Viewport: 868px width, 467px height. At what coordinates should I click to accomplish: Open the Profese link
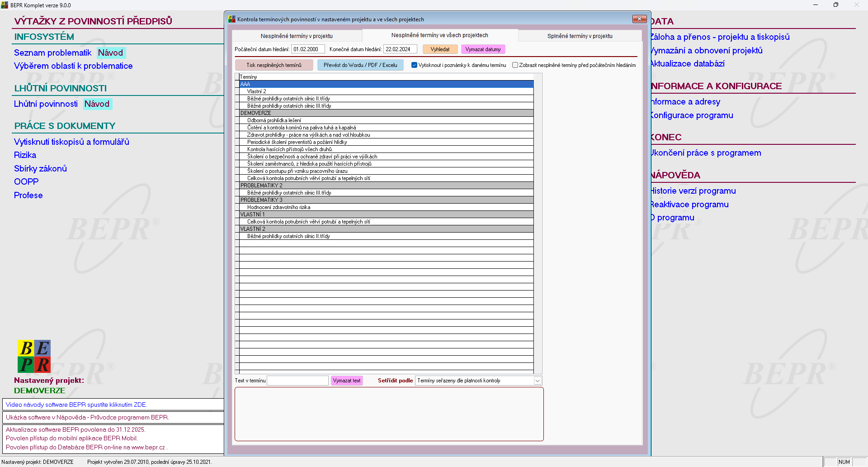point(28,195)
